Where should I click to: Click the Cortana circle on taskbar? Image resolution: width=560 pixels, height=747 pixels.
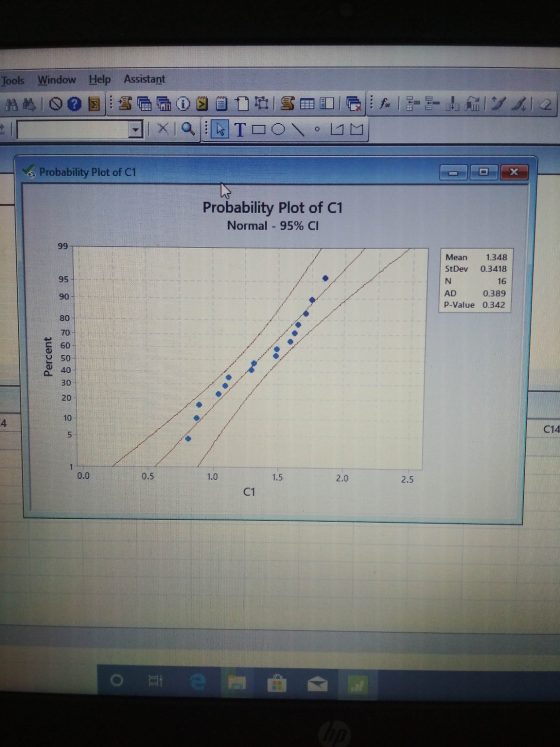[x=117, y=680]
